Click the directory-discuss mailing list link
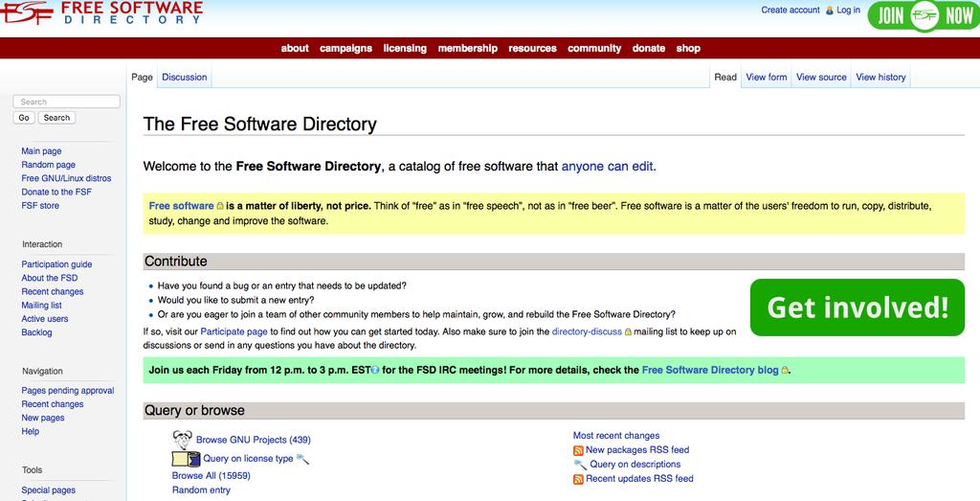This screenshot has height=501, width=980. [587, 331]
